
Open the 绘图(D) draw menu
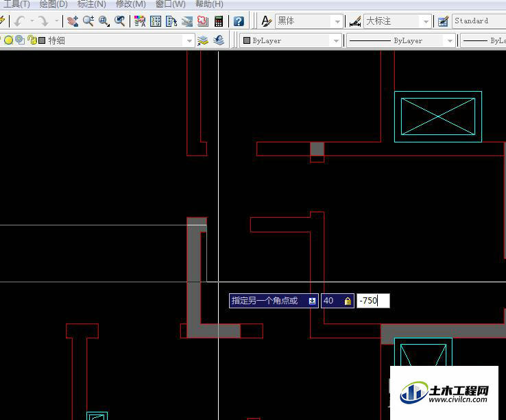click(x=53, y=4)
